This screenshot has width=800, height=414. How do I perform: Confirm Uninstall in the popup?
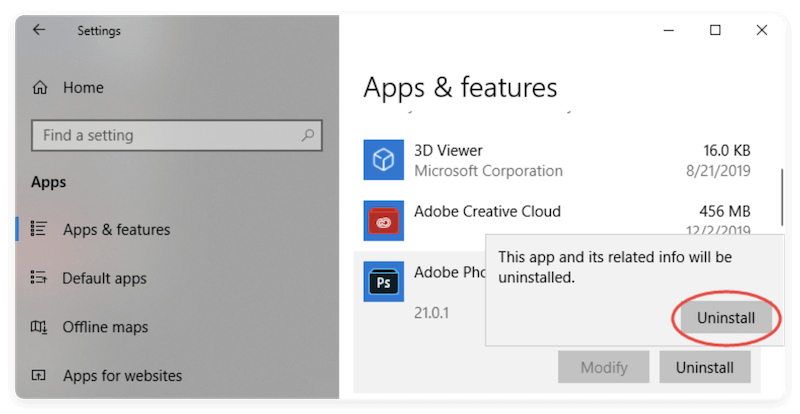pyautogui.click(x=726, y=318)
